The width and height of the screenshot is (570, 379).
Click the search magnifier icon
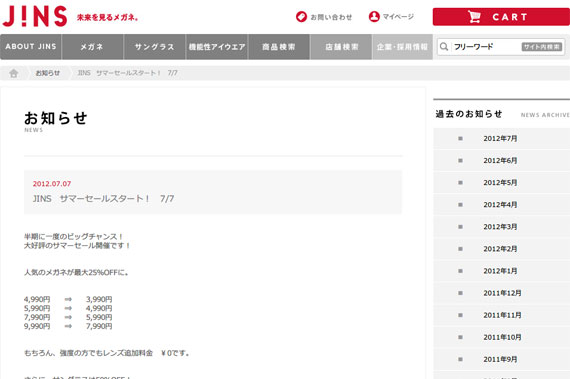coord(443,47)
